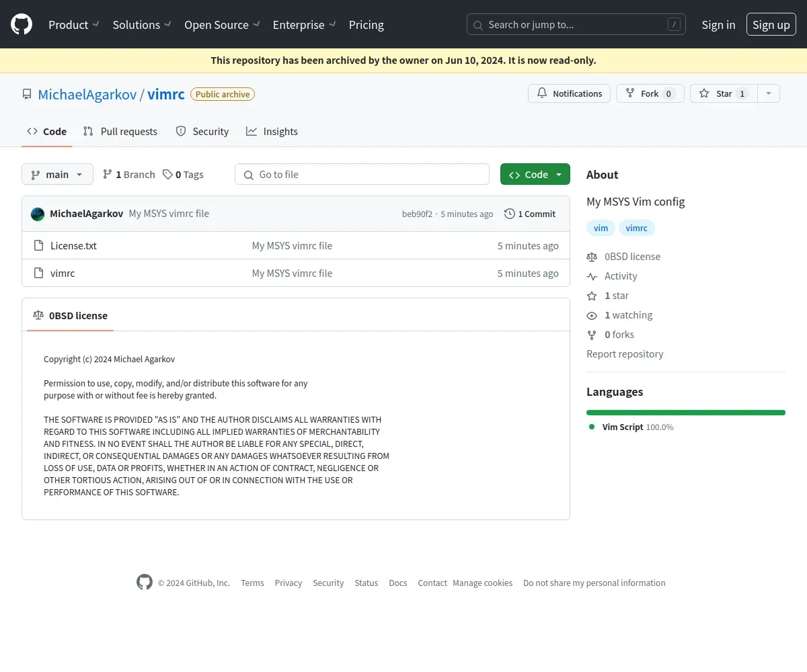Click the green Vim Script language bar

(686, 413)
